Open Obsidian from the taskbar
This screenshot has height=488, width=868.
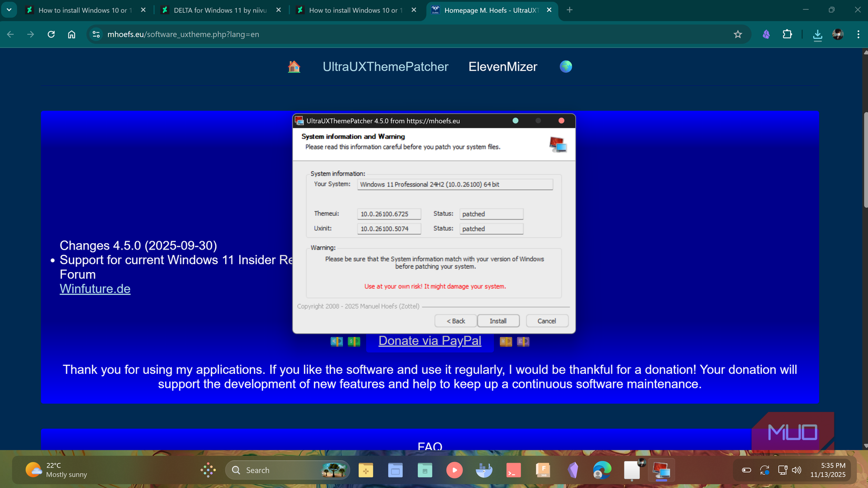point(573,470)
